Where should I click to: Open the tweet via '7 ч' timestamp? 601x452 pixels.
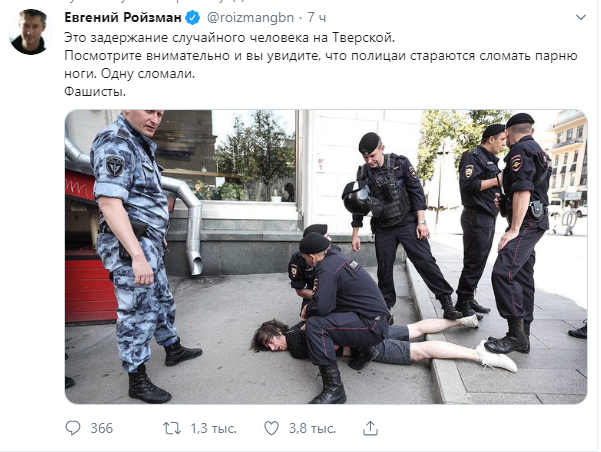click(x=317, y=18)
